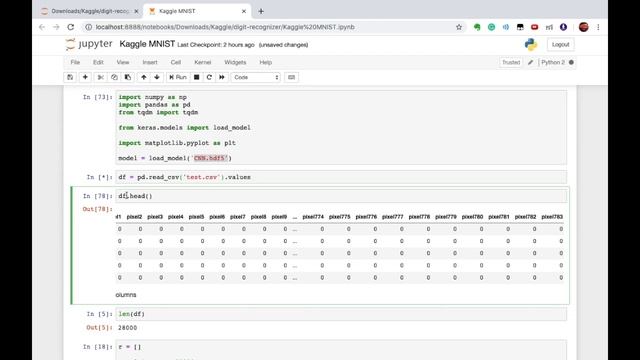Go back in browser history
This screenshot has height=360, width=640.
tap(42, 27)
